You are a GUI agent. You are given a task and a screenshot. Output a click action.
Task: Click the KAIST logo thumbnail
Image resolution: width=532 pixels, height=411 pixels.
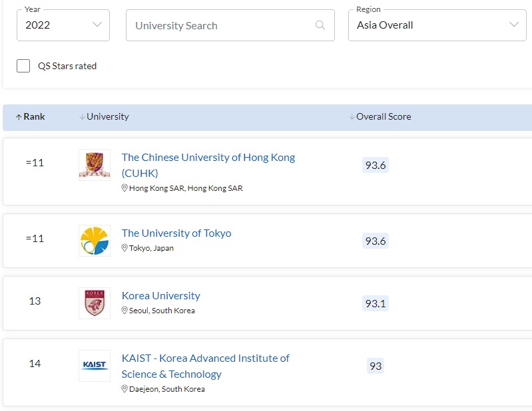(95, 366)
